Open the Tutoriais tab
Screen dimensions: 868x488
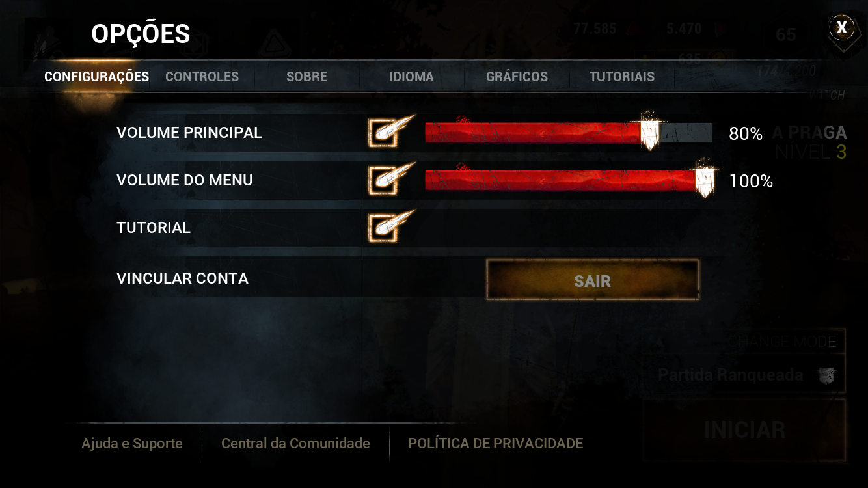[621, 77]
